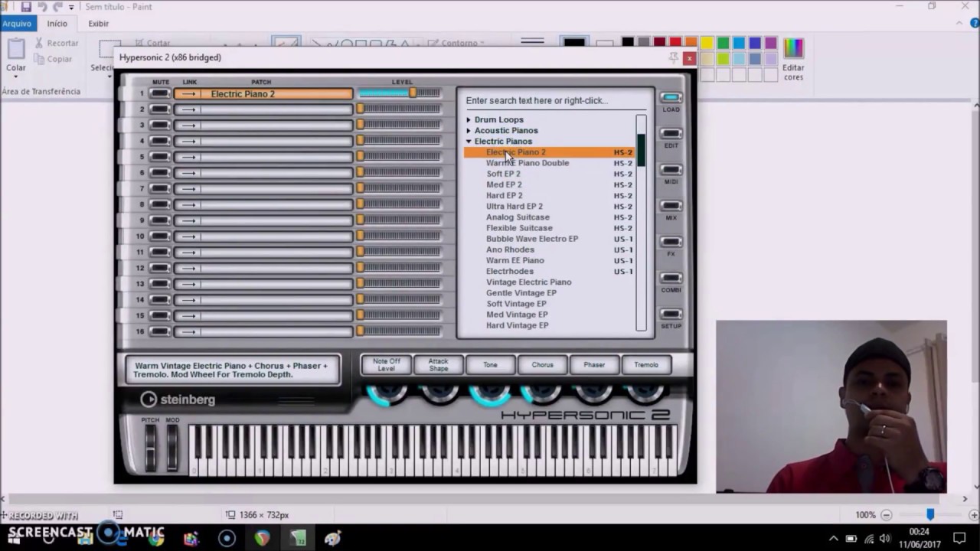
Task: Click Paint zoom out minus icon
Action: [886, 515]
